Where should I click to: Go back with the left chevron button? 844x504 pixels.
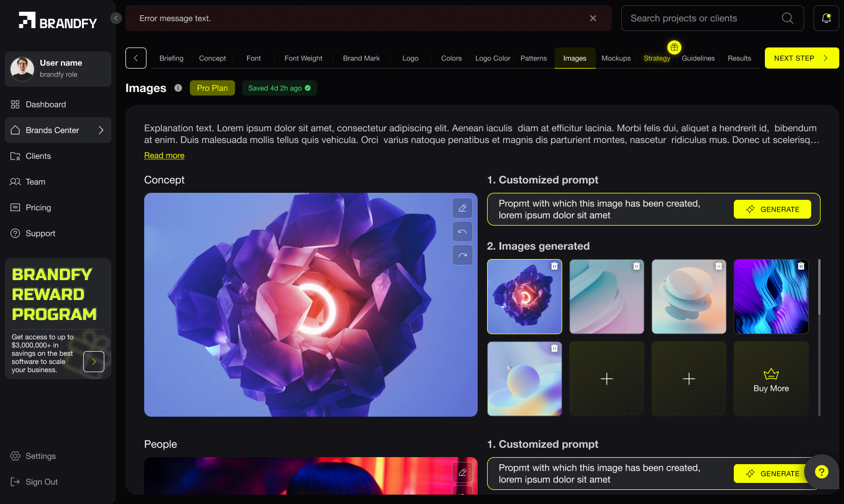tap(136, 58)
